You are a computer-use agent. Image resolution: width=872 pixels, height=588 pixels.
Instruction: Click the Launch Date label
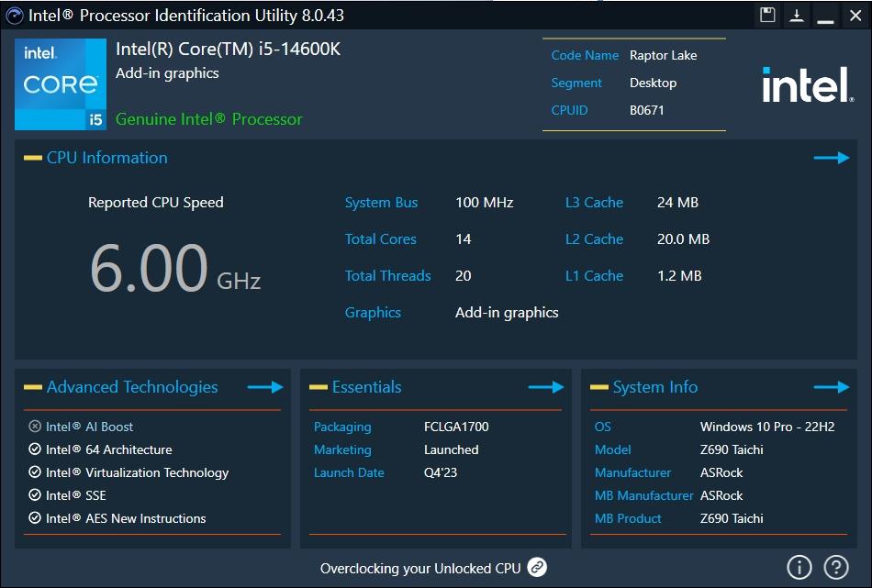click(x=349, y=472)
